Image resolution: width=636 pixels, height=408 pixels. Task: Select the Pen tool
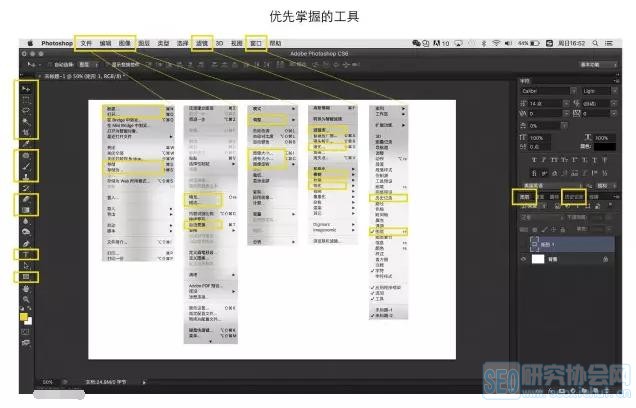26,244
